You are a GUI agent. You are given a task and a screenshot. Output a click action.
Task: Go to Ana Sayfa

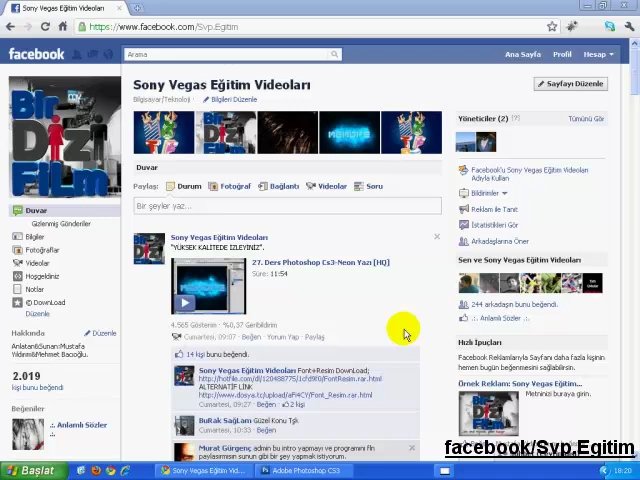click(523, 54)
